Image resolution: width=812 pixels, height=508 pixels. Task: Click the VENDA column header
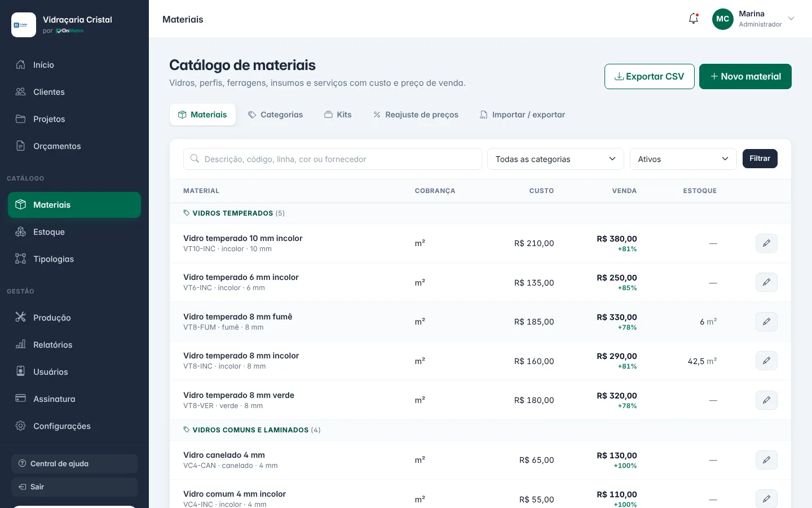(624, 191)
